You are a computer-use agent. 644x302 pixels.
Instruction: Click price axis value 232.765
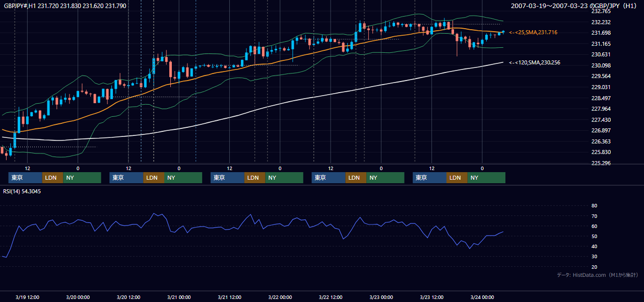601,11
